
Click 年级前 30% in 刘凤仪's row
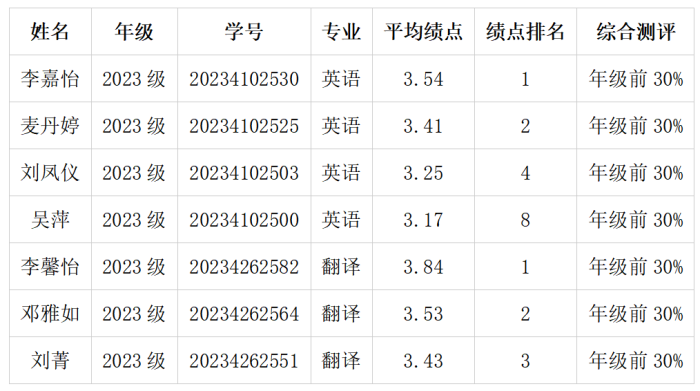pyautogui.click(x=636, y=173)
